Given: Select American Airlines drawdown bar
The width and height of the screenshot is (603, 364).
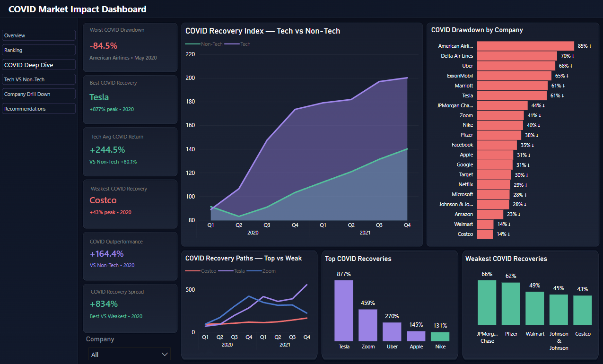Looking at the screenshot, I should [x=525, y=46].
